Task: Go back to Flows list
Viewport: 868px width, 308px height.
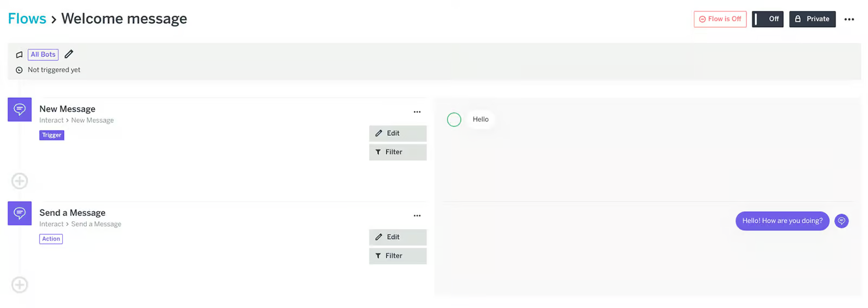Action: (27, 19)
